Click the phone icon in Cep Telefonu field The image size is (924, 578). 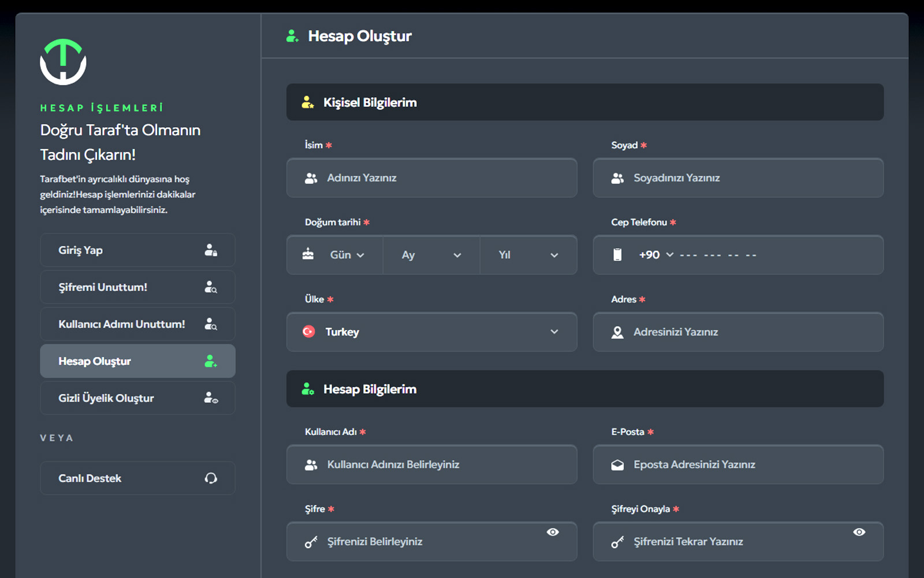tap(617, 255)
